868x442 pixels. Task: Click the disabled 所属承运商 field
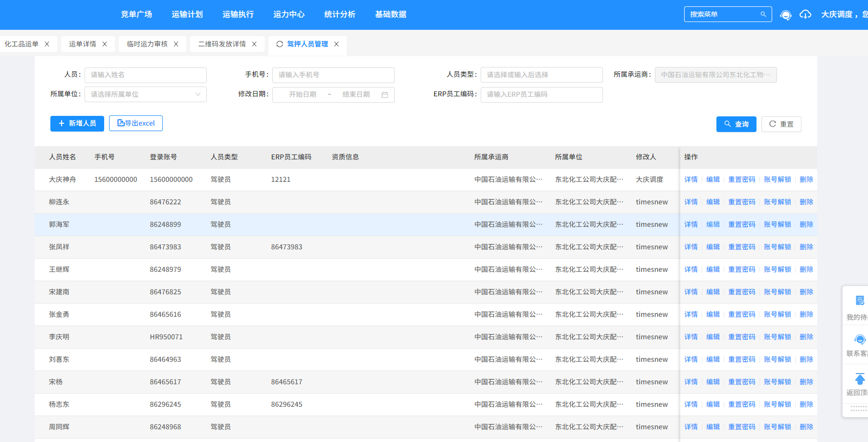[716, 75]
